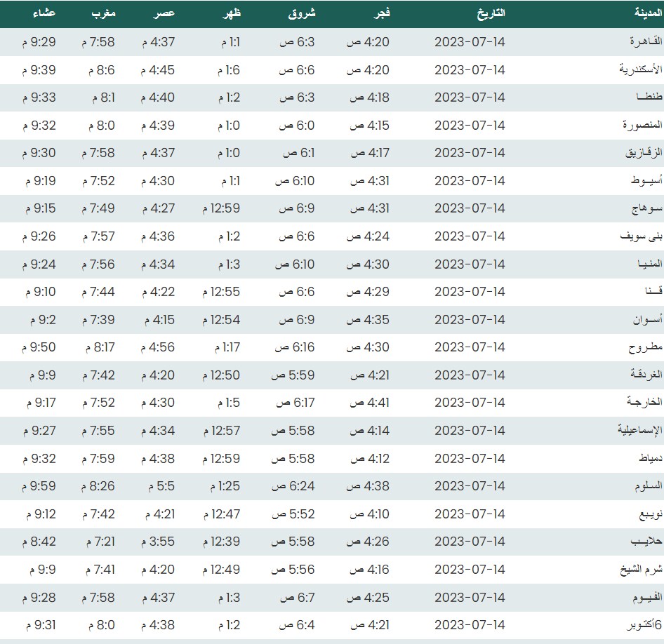Click the عصر (Asr) column header

click(165, 14)
